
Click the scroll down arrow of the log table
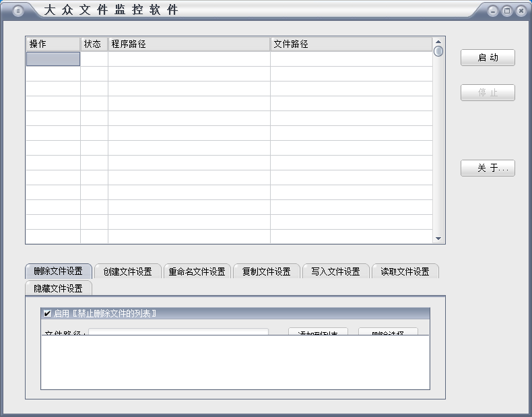tap(438, 238)
